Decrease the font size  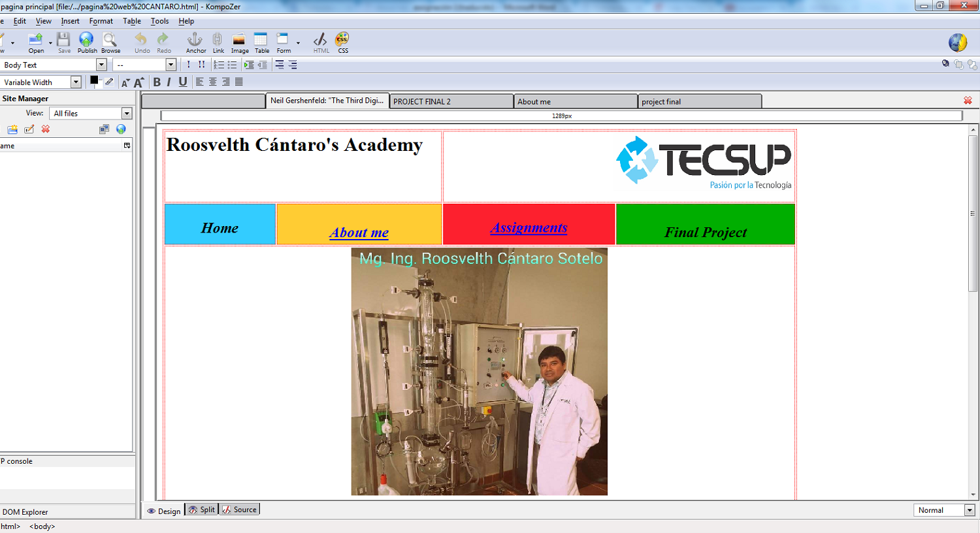click(125, 82)
